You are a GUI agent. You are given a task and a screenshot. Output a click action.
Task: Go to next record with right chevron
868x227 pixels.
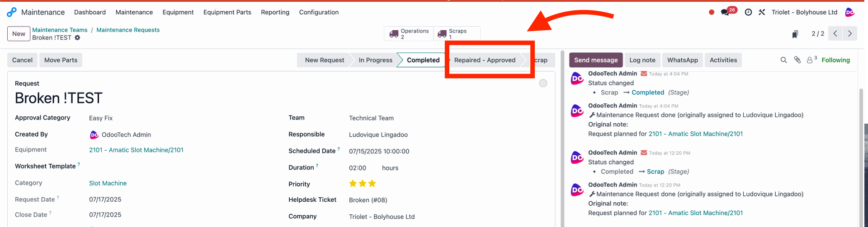850,33
